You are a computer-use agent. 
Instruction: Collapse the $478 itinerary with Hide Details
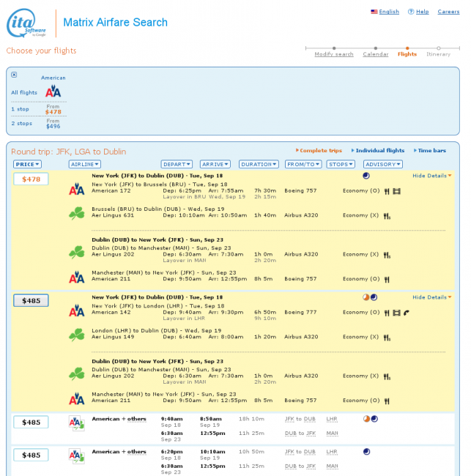tap(431, 176)
